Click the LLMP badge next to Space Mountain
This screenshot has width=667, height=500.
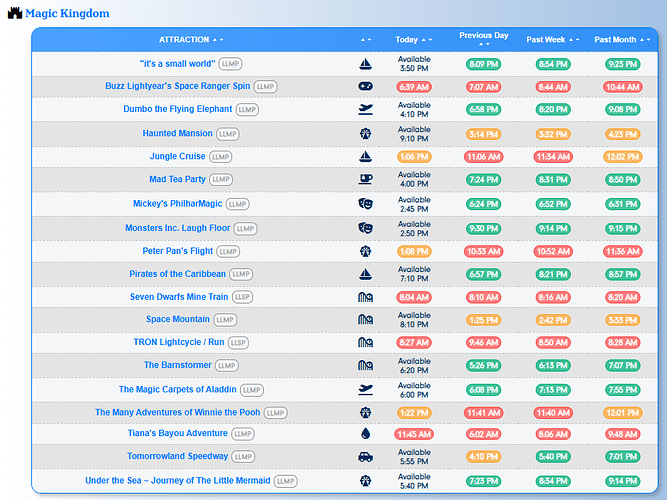pos(225,320)
